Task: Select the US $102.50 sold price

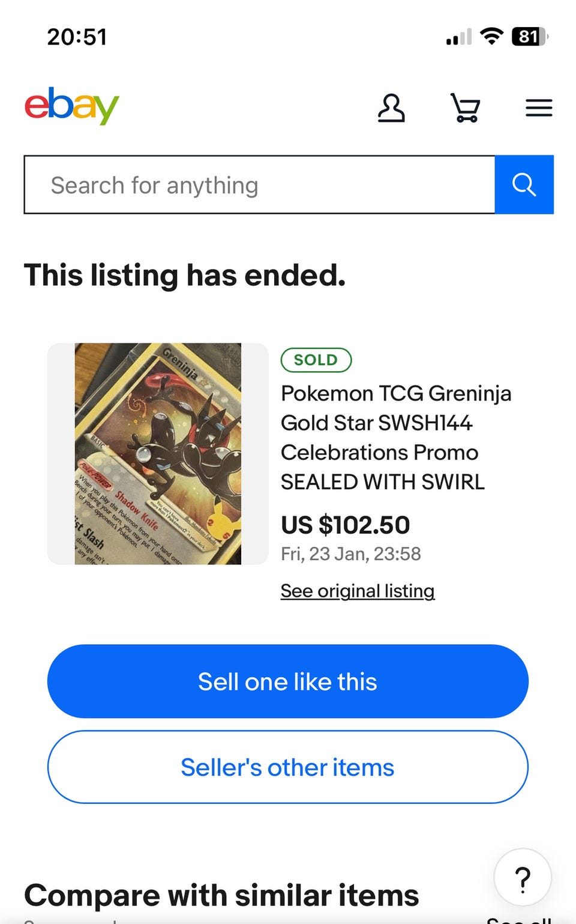Action: (x=346, y=525)
